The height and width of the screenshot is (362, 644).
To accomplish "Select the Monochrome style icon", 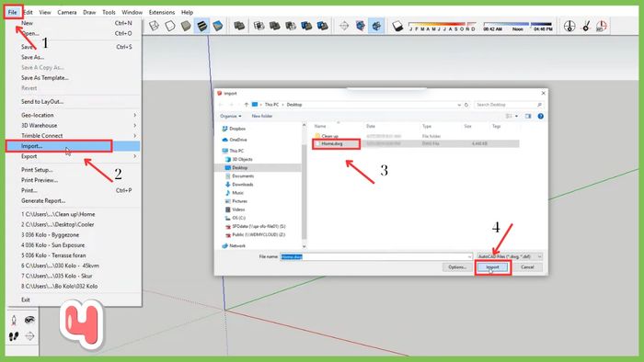I will point(218,26).
